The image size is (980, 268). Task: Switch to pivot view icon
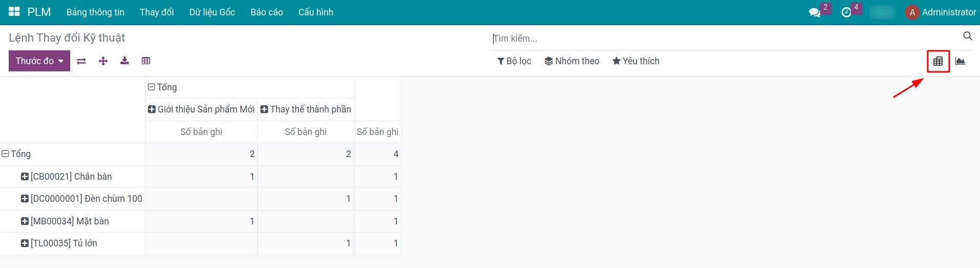[x=938, y=61]
